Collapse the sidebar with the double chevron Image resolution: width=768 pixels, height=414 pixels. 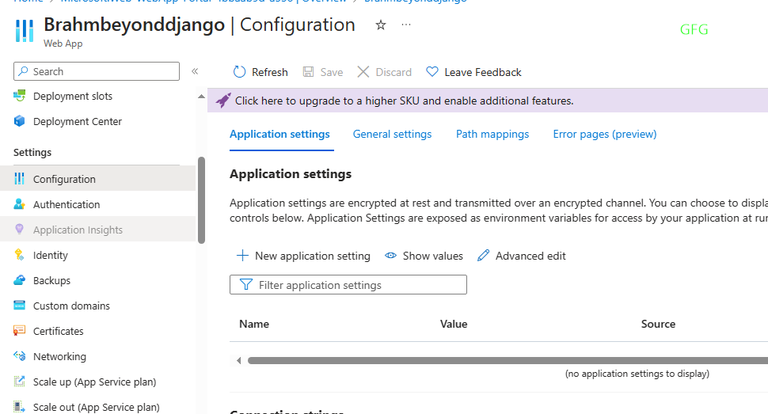pos(194,72)
